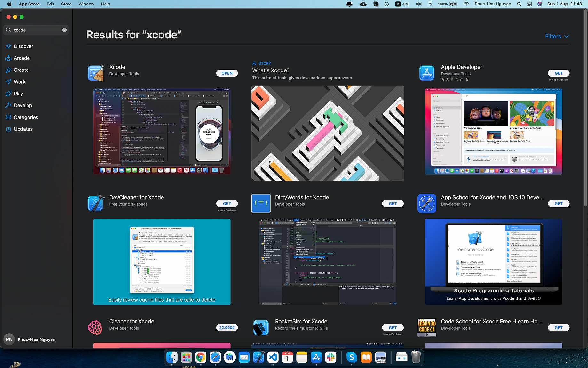Screen dimensions: 588x368
Task: Open the volume control in the menu bar
Action: tap(419, 4)
